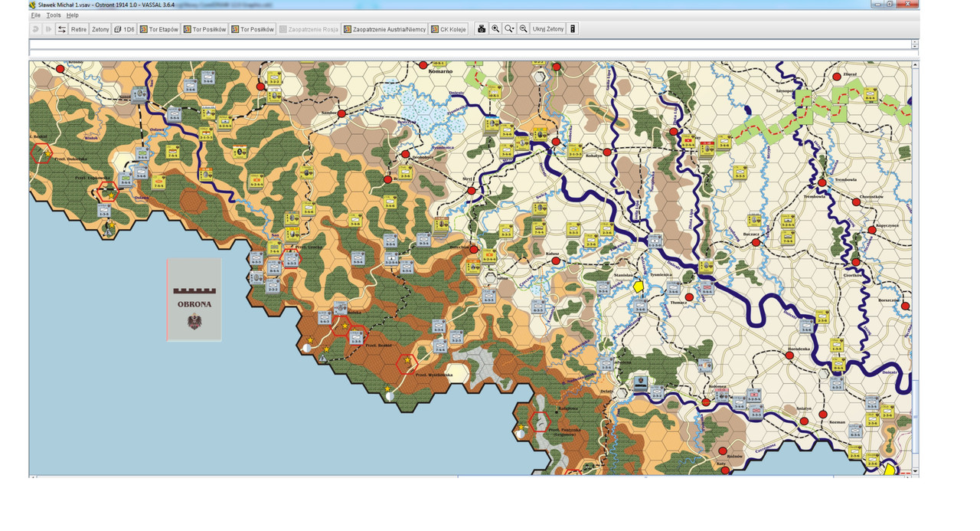Click the red town dot at Buczacz

coord(756,242)
